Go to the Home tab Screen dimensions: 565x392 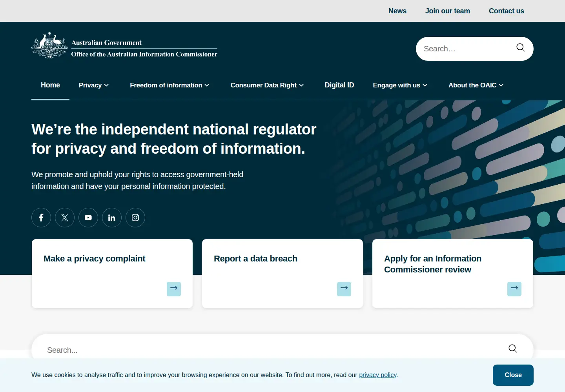[50, 85]
